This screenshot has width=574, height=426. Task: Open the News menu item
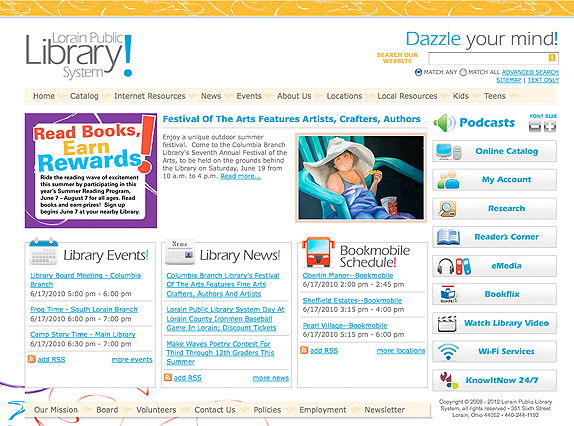pos(211,96)
